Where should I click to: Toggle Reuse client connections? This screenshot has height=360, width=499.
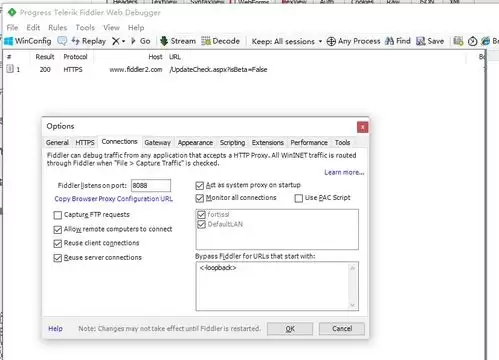tap(57, 244)
